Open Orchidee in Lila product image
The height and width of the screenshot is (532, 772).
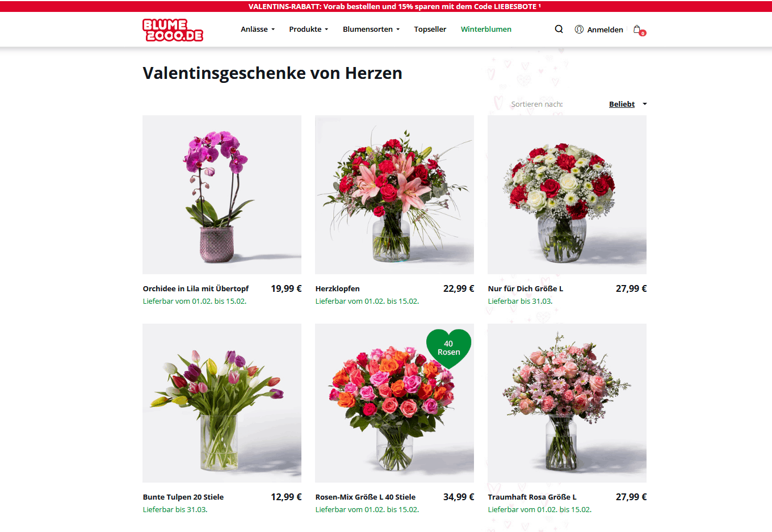click(222, 195)
